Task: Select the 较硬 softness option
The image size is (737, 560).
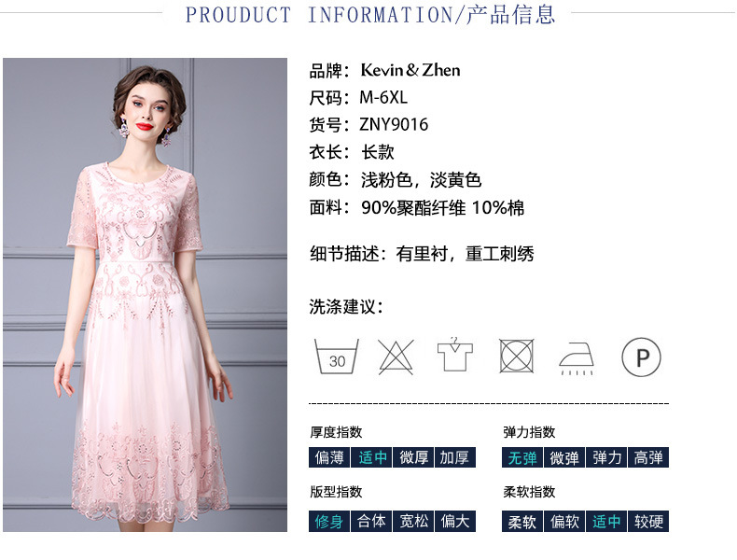Action: (648, 521)
